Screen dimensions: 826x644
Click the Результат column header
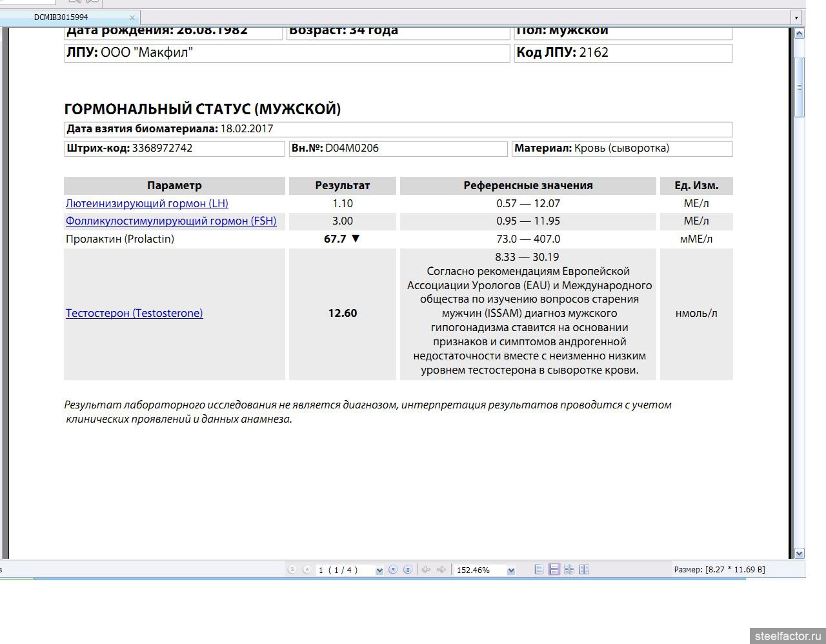342,185
